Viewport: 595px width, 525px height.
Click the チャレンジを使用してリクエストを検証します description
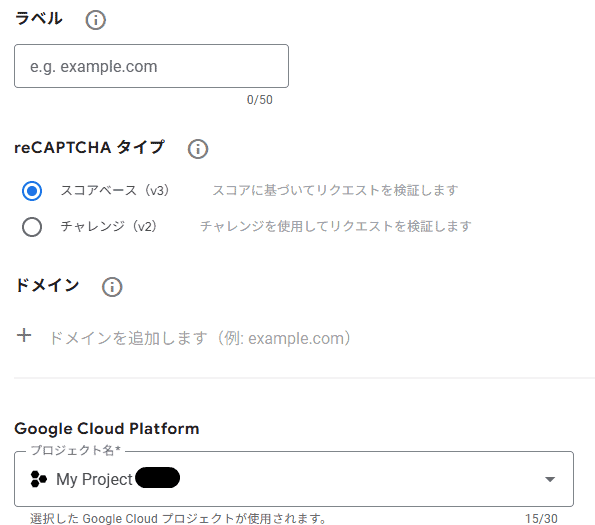[x=336, y=226]
